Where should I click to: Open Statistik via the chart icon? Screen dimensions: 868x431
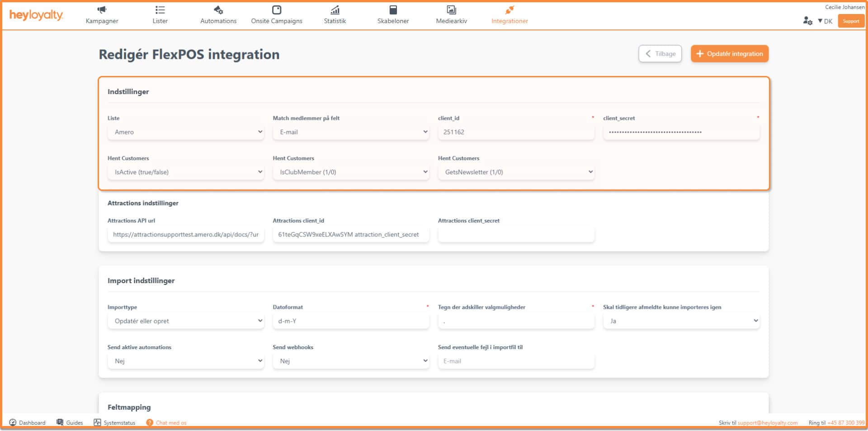point(335,10)
